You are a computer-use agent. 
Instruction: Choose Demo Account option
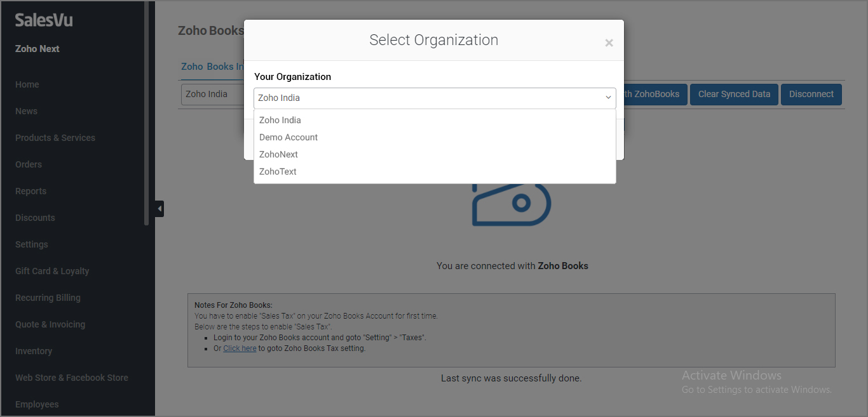pos(288,137)
